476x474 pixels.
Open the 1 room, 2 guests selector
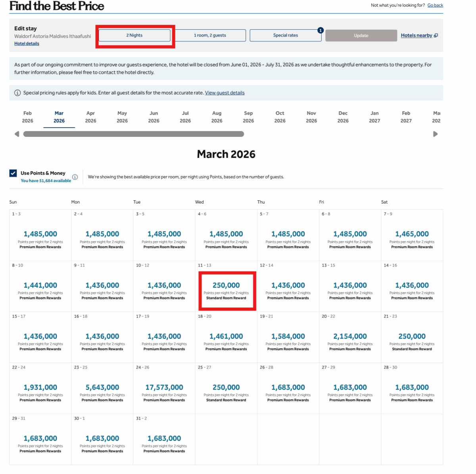210,35
